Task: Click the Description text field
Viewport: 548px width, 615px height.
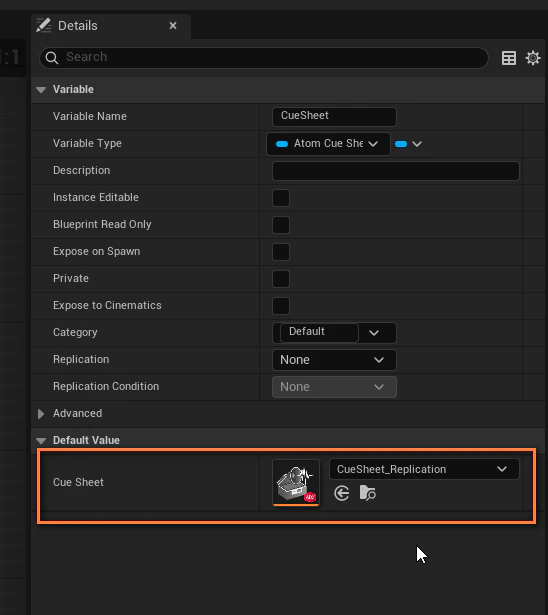Action: pos(396,171)
